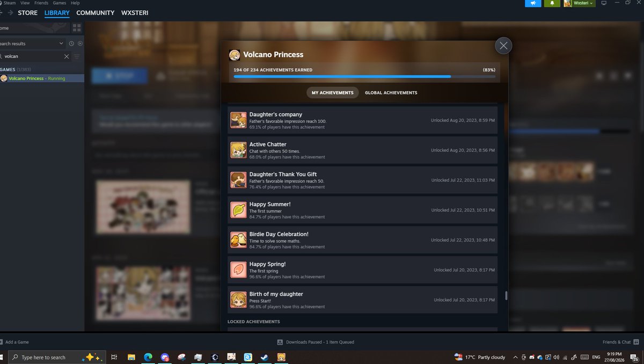Click 'Daughter's company' achievement title
This screenshot has width=644, height=364.
[276, 114]
